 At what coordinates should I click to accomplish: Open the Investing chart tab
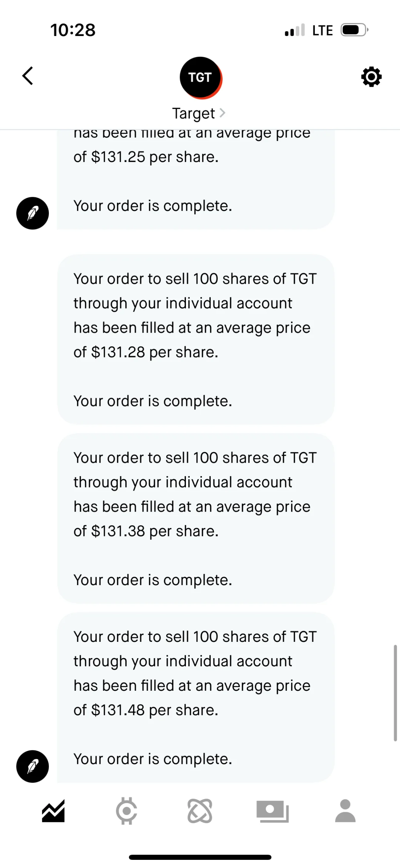point(53,811)
